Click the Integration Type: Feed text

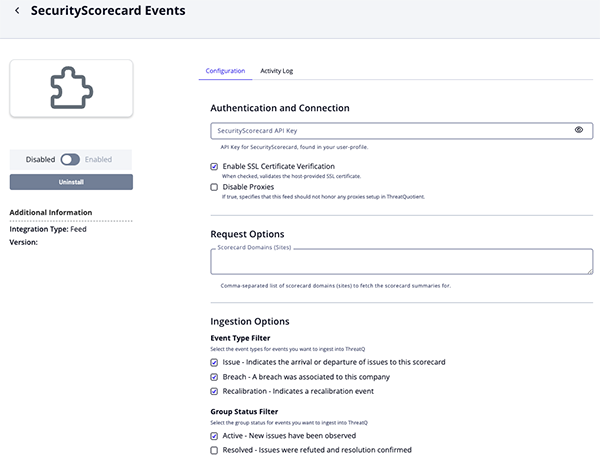(x=48, y=229)
